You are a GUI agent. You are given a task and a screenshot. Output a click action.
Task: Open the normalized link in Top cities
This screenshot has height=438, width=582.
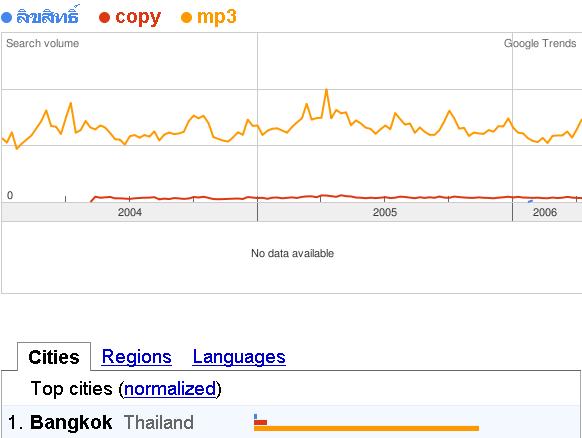coord(170,389)
